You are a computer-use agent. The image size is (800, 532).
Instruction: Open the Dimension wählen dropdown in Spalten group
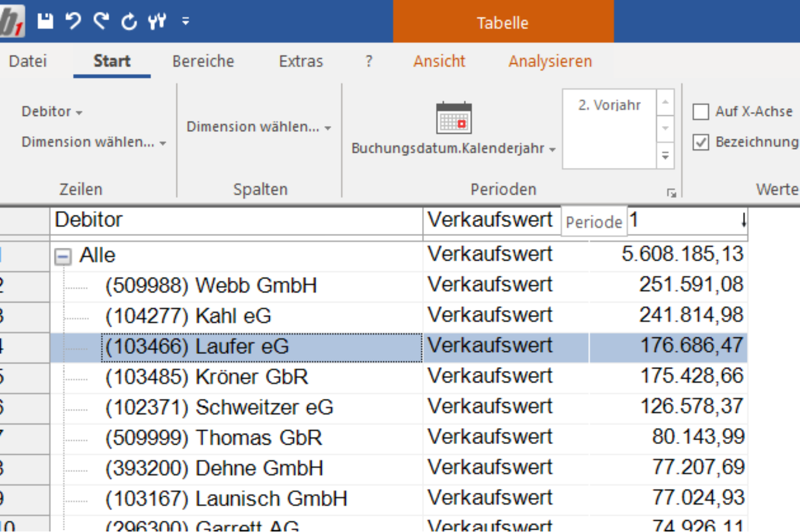point(259,127)
